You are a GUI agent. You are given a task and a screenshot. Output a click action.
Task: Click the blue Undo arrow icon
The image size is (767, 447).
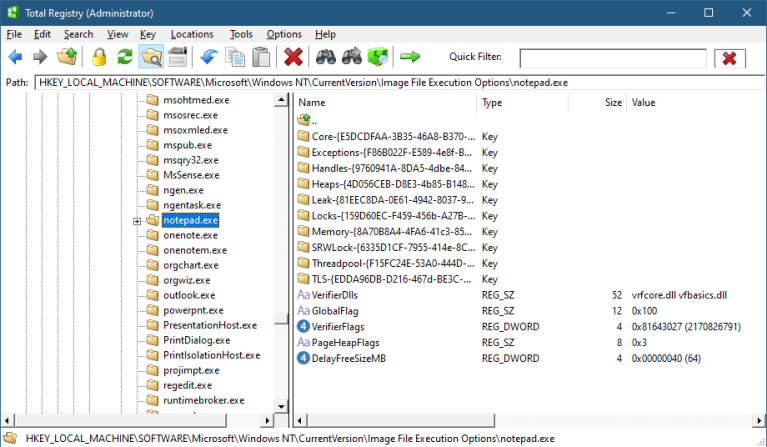pyautogui.click(x=209, y=57)
